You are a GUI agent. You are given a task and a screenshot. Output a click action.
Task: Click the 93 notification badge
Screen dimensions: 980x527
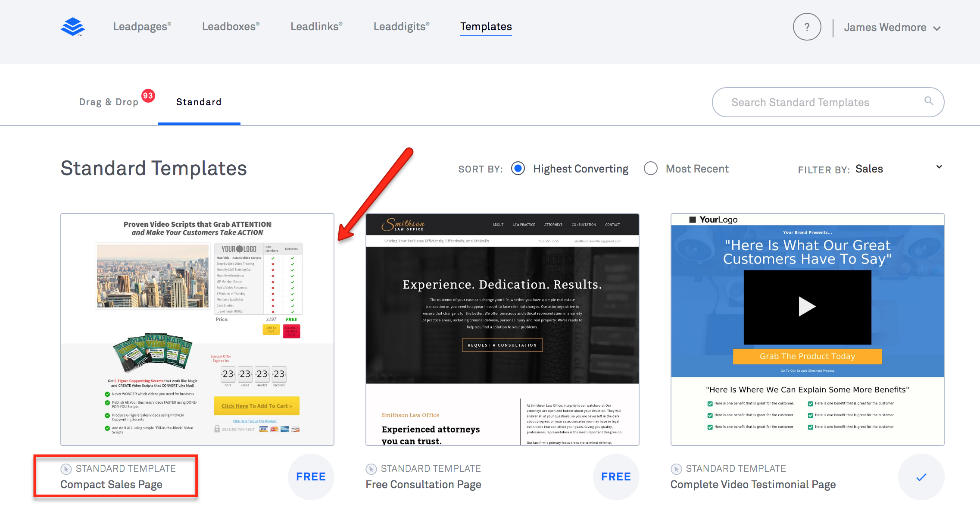pos(148,96)
